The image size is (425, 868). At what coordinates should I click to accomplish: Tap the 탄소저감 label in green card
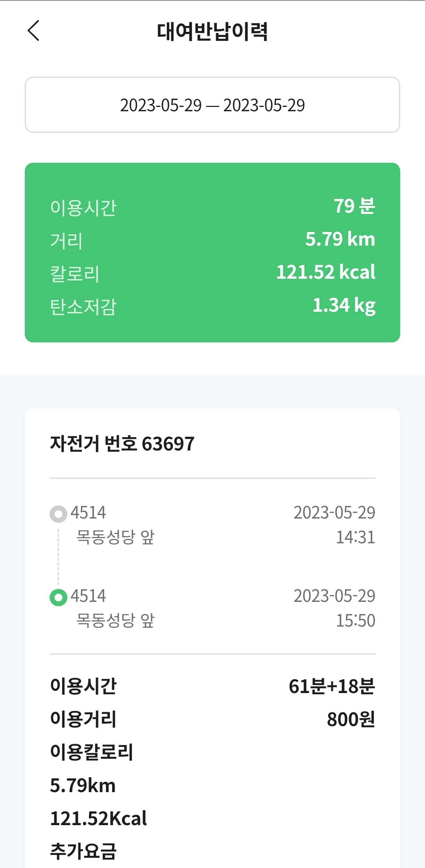pos(83,307)
